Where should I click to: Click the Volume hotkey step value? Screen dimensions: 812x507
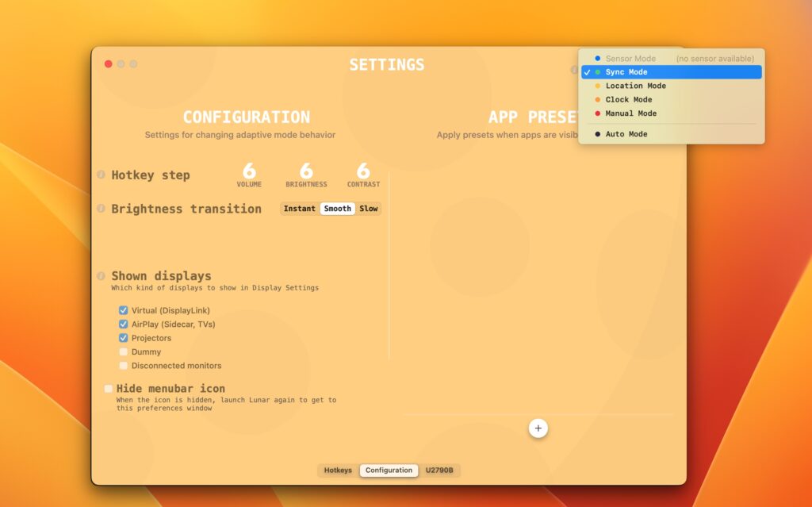pyautogui.click(x=249, y=171)
